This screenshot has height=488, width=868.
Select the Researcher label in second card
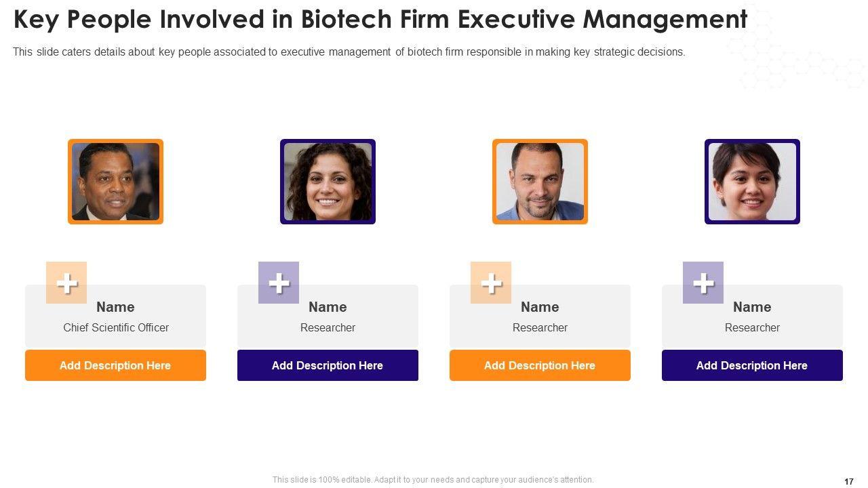[x=328, y=327]
